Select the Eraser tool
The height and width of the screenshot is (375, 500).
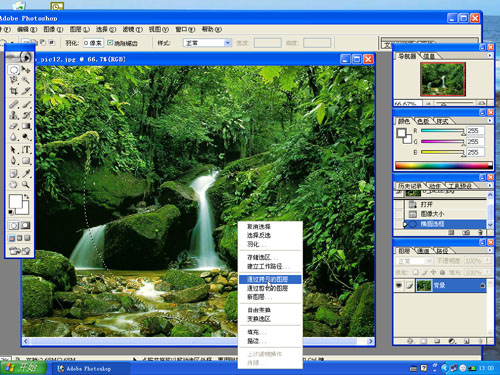(x=14, y=126)
